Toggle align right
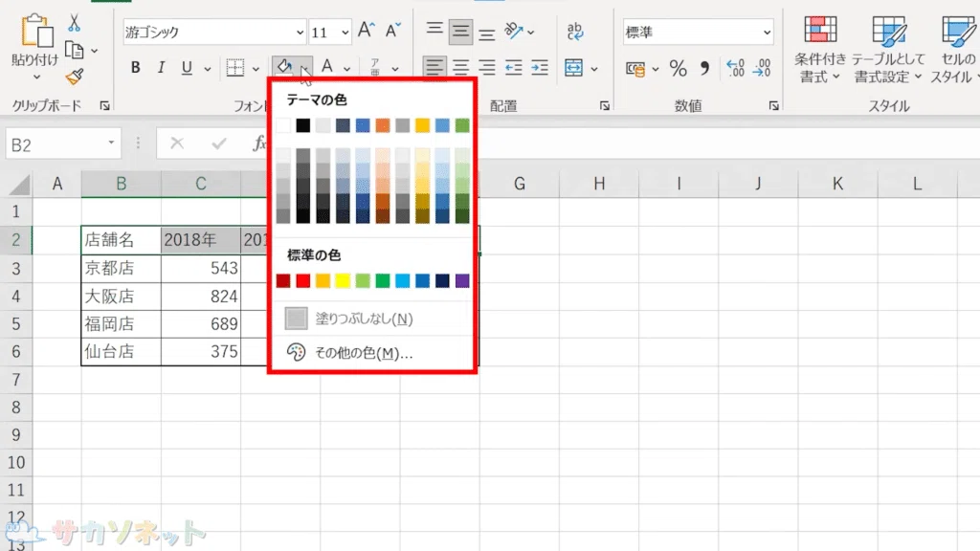Image resolution: width=980 pixels, height=551 pixels. pos(486,67)
